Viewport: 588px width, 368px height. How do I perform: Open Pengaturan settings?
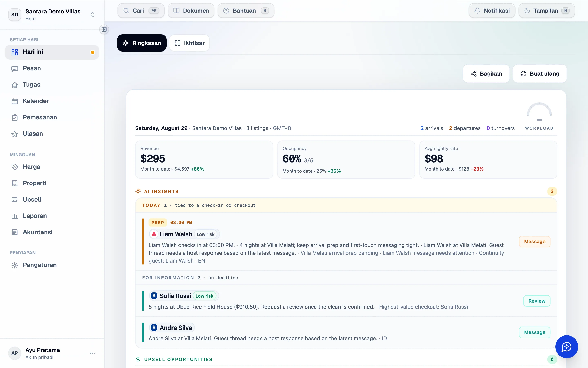(52, 265)
